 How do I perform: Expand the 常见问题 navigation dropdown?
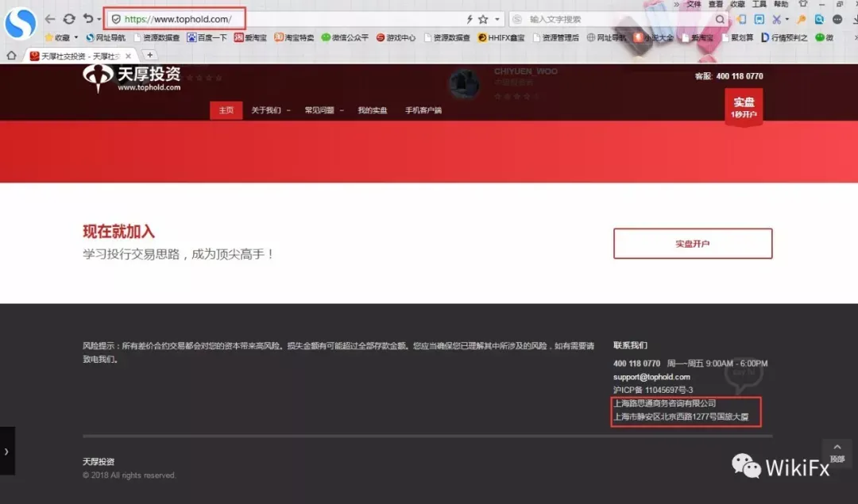click(x=324, y=110)
